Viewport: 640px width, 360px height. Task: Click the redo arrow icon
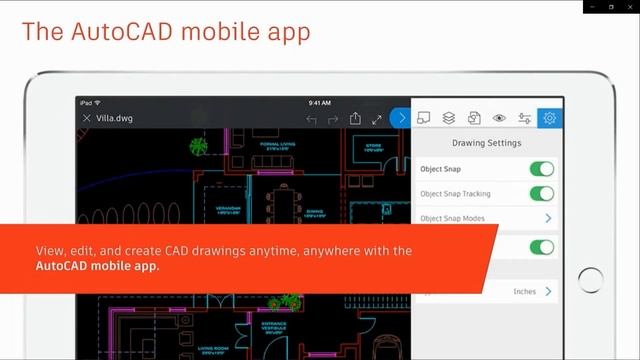tap(333, 119)
